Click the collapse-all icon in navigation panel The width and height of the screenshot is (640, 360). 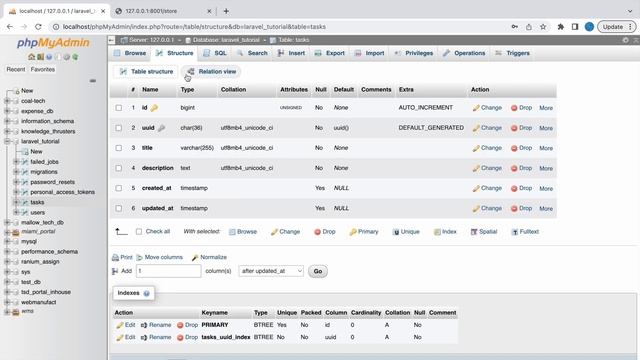(93, 81)
